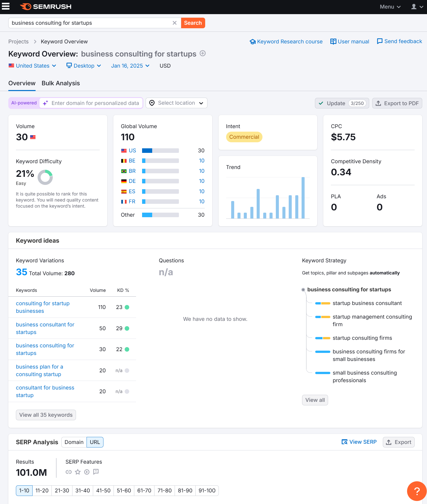Viewport: 427px width, 504px height.
Task: Open the United States country dropdown
Action: click(x=32, y=66)
